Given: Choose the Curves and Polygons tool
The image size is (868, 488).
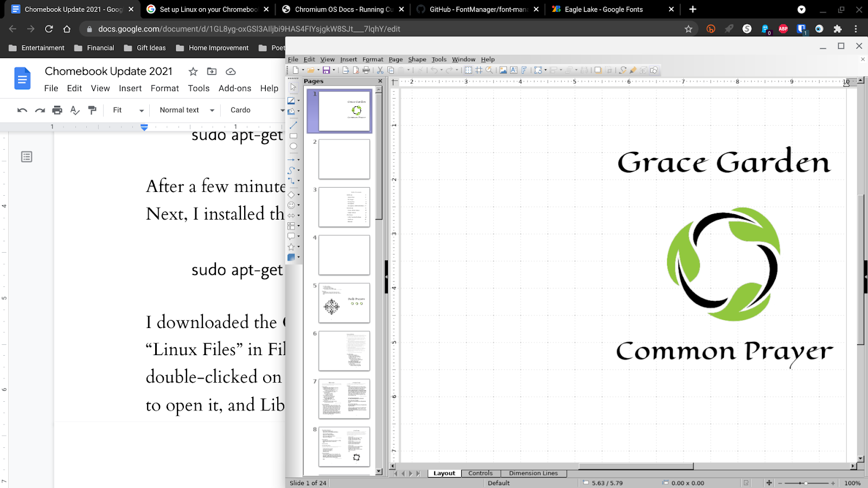Looking at the screenshot, I should [291, 170].
